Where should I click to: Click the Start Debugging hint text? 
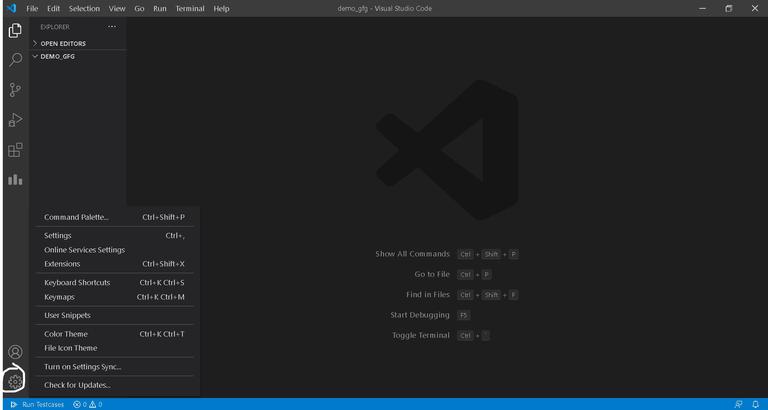pyautogui.click(x=420, y=315)
